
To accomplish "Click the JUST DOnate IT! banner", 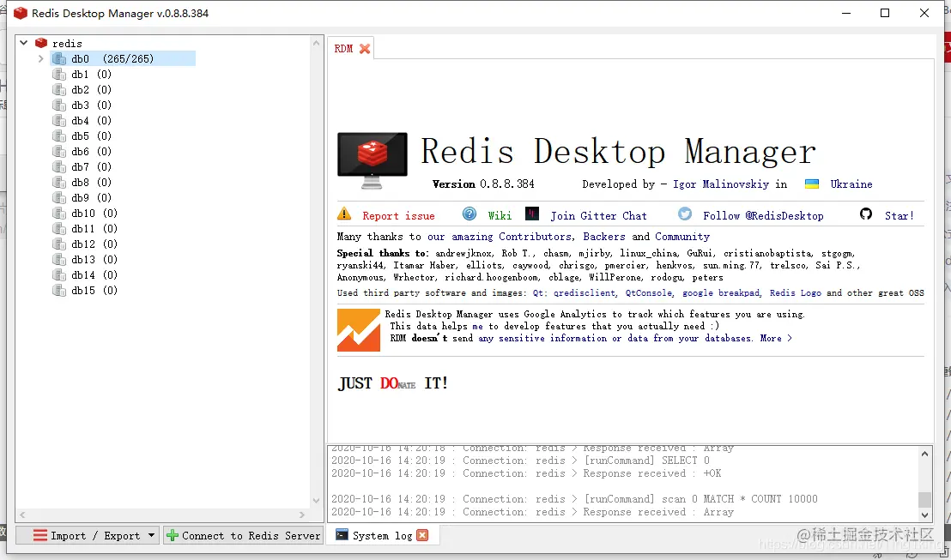I will (392, 383).
